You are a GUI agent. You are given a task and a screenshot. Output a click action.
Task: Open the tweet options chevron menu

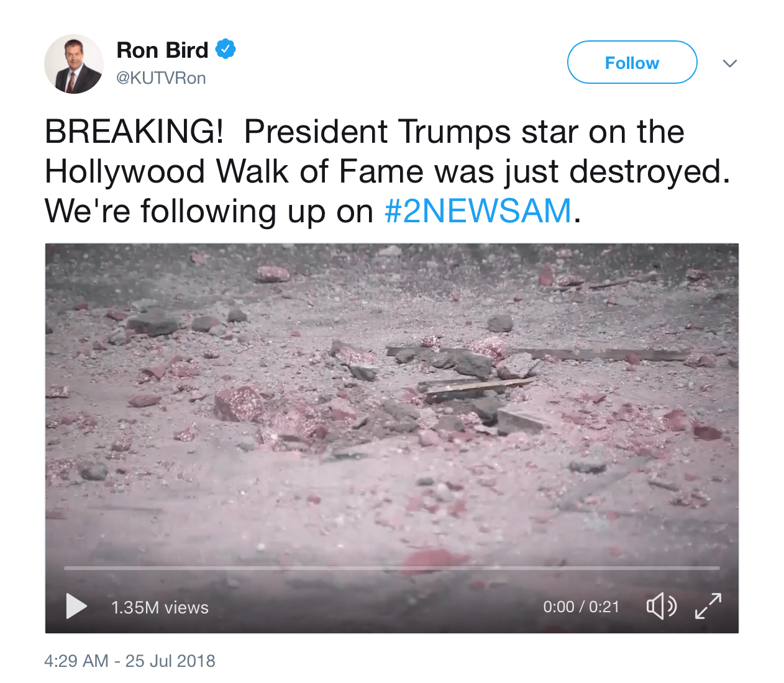(x=730, y=63)
